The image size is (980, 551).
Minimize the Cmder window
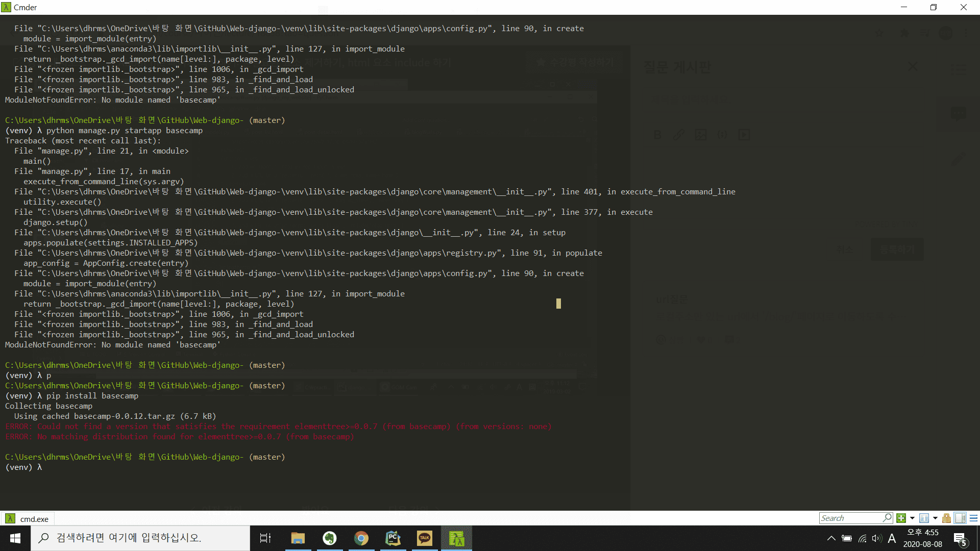(x=904, y=7)
